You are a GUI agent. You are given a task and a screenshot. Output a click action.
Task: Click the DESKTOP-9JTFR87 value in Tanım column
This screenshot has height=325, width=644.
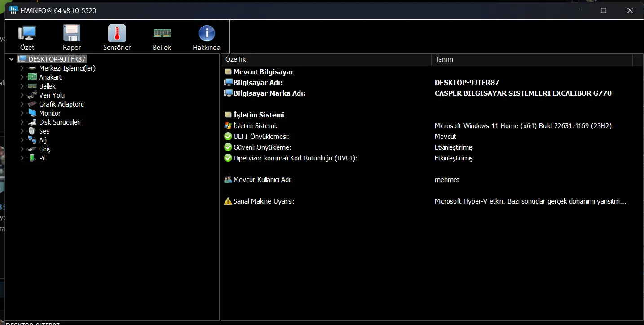pyautogui.click(x=467, y=83)
